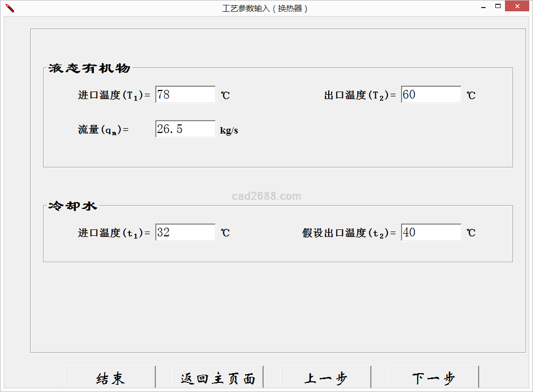The height and width of the screenshot is (392, 533).
Task: Click the red pen app icon in title bar
Action: tap(9, 8)
